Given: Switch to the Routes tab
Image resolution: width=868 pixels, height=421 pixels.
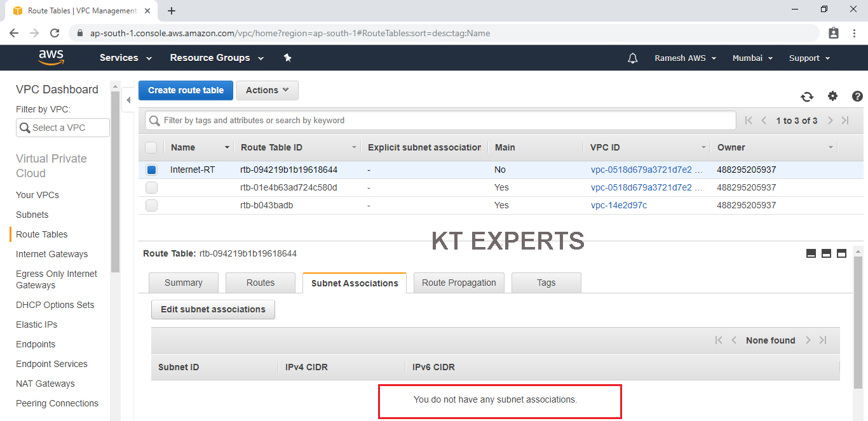Looking at the screenshot, I should [261, 283].
